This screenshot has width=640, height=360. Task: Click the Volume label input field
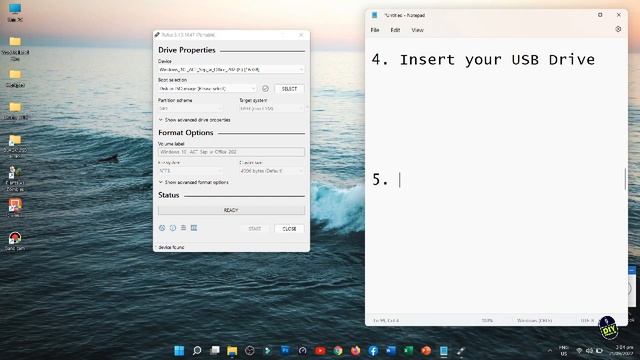click(x=231, y=152)
